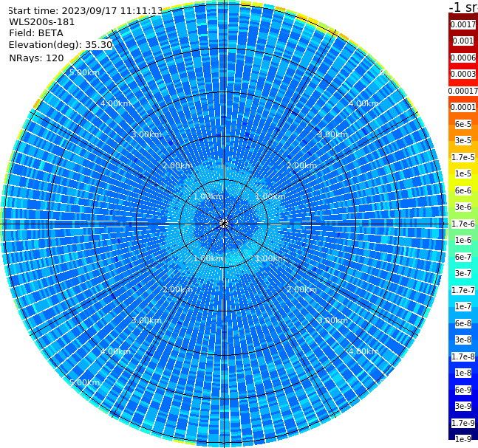The image size is (478, 448).
Task: Click the NRays: 120 label
Action: click(36, 58)
